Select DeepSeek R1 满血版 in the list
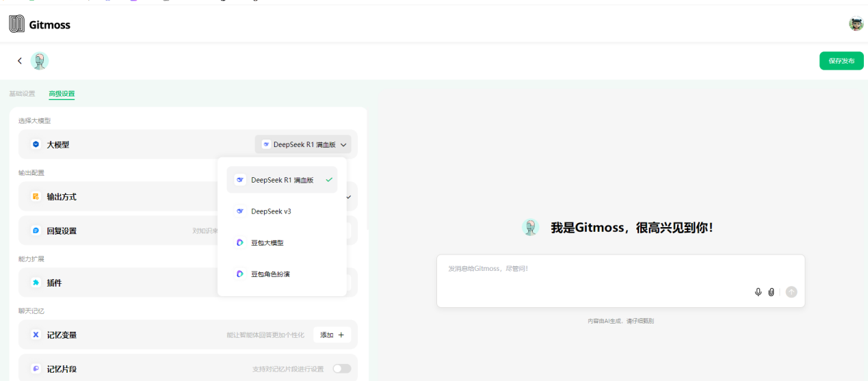This screenshot has width=868, height=381. coord(282,180)
